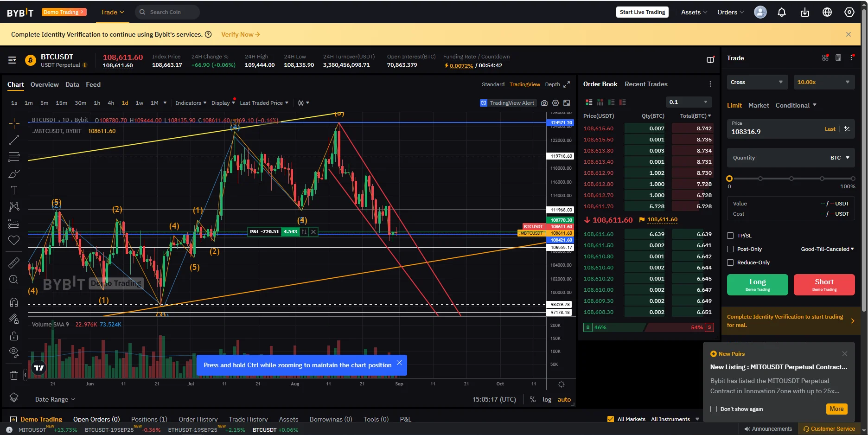
Task: Hide all drawings with eye icon
Action: [x=14, y=352]
